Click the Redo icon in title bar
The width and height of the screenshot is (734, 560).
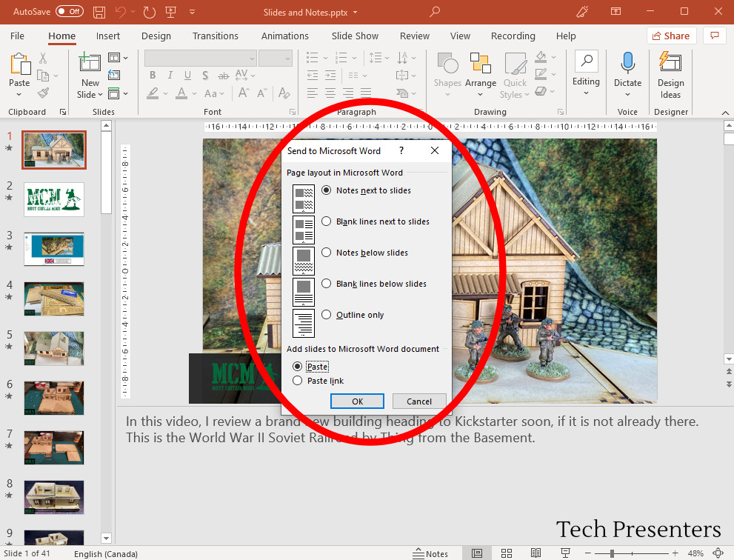click(x=150, y=12)
